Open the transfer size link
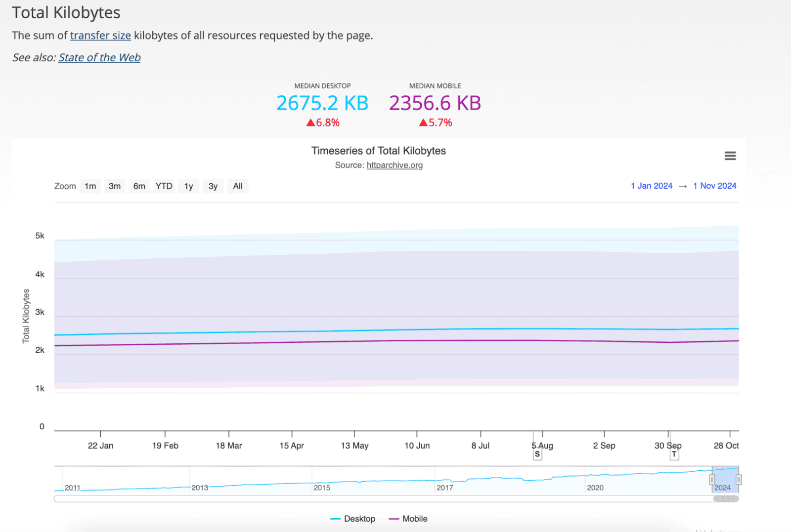The height and width of the screenshot is (532, 791). 100,35
